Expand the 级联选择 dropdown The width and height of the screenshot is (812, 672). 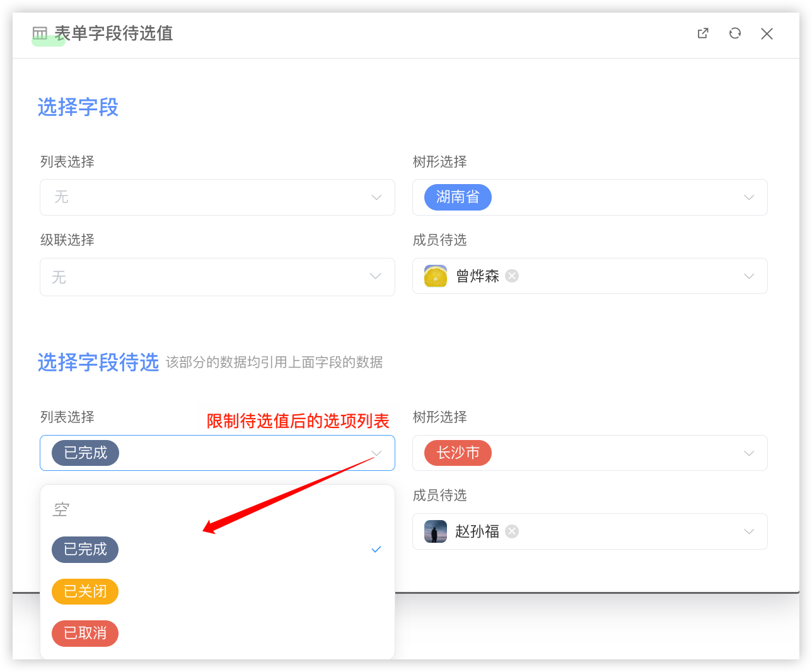pyautogui.click(x=375, y=276)
